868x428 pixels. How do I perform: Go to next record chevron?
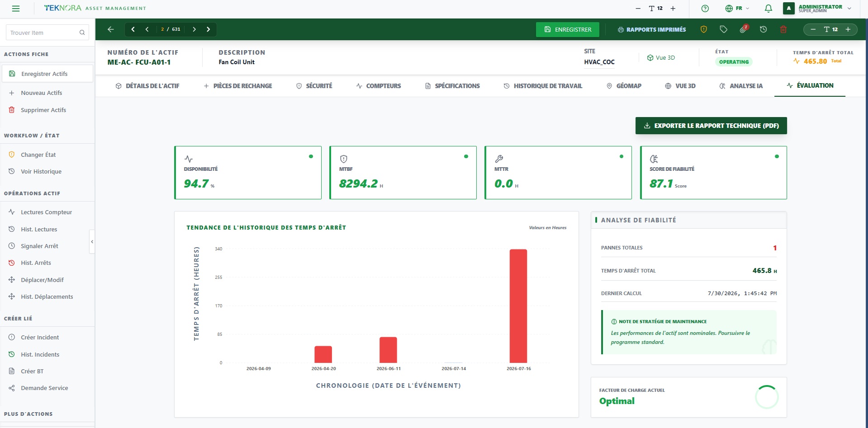[x=194, y=29]
